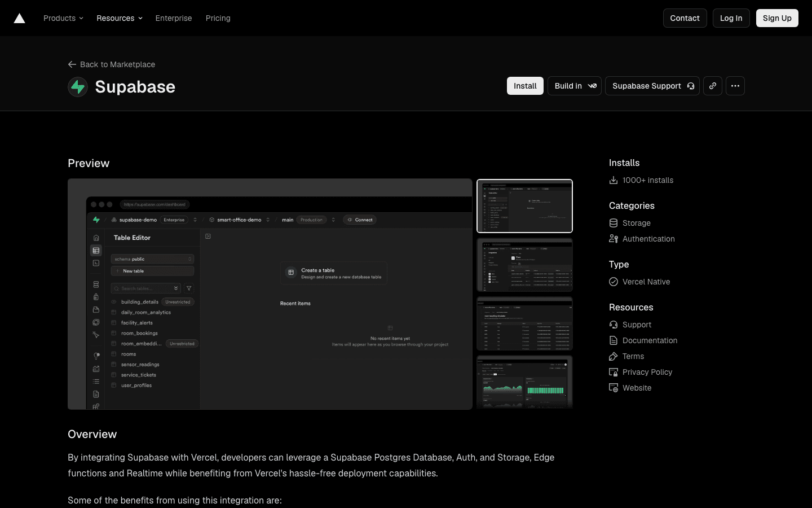This screenshot has width=812, height=508.
Task: Click the Website globe icon
Action: [614, 388]
